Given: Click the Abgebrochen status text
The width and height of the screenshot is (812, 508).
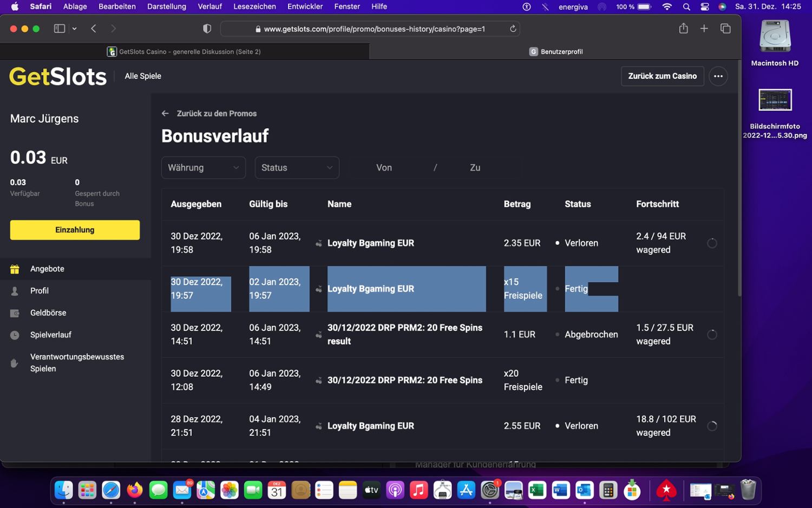Looking at the screenshot, I should (591, 335).
